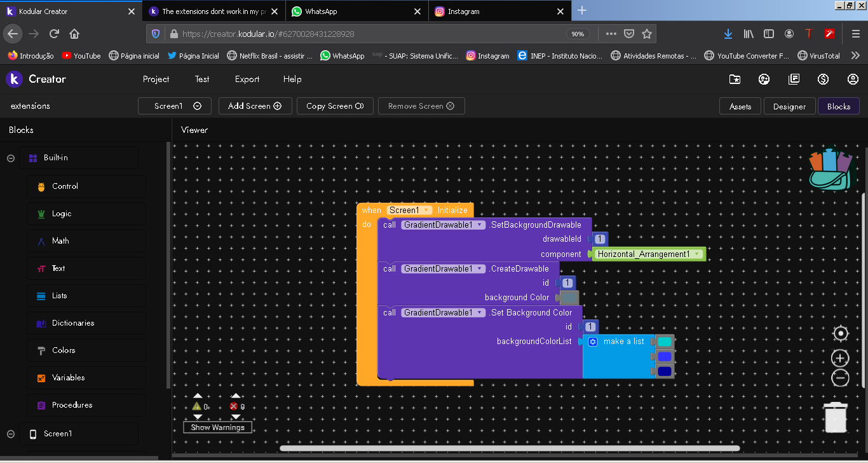
Task: Click the trash can in the workspace
Action: click(835, 417)
